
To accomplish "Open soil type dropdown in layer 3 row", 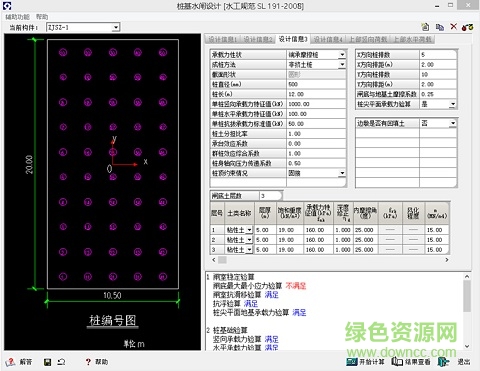I will click(249, 250).
